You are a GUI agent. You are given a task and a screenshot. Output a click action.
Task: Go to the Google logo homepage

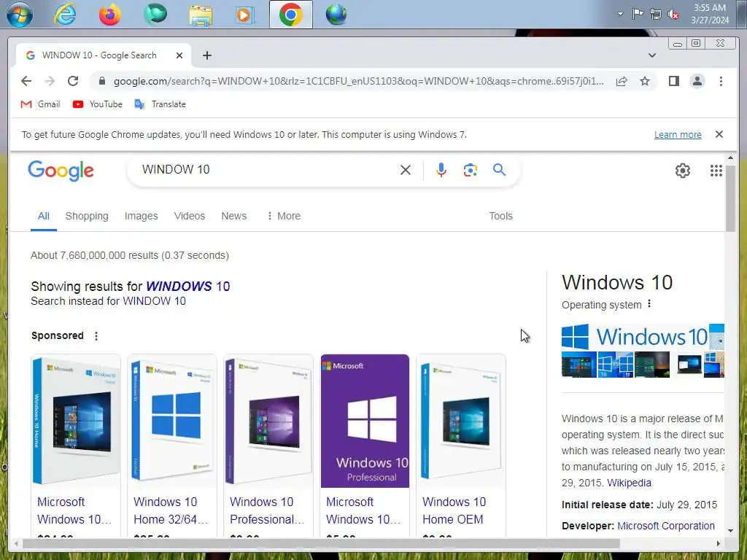click(61, 171)
